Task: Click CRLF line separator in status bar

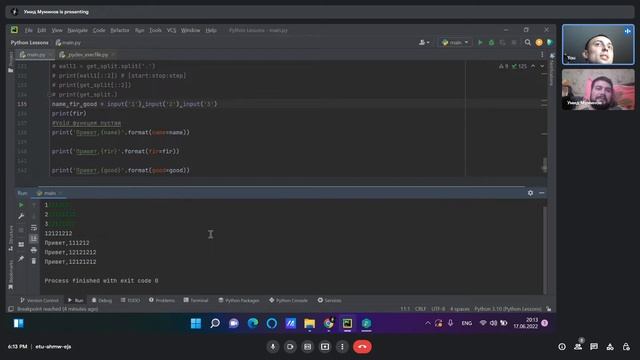Action: click(x=420, y=309)
